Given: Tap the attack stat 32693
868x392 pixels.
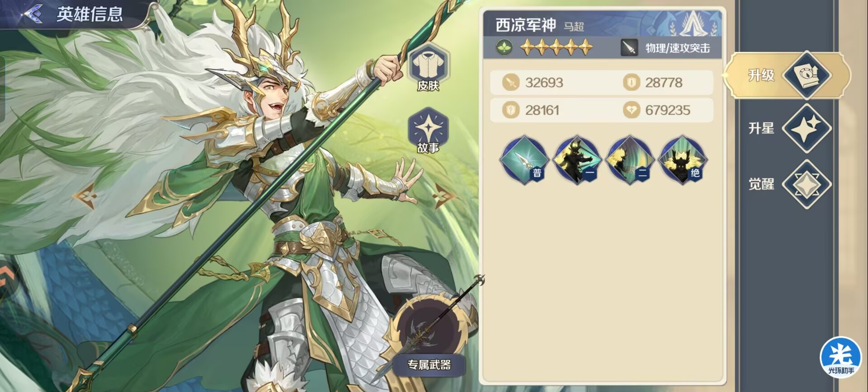Looking at the screenshot, I should coord(544,83).
